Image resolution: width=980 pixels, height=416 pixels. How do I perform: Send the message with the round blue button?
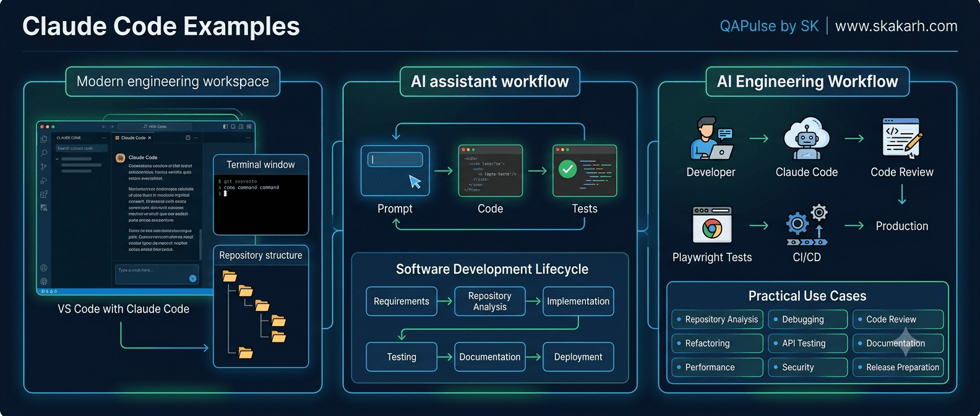click(x=193, y=279)
